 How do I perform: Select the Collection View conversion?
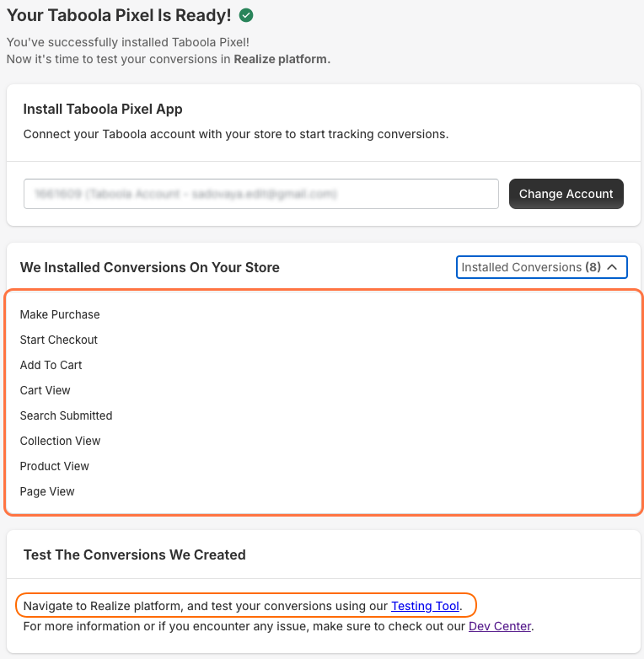click(60, 441)
